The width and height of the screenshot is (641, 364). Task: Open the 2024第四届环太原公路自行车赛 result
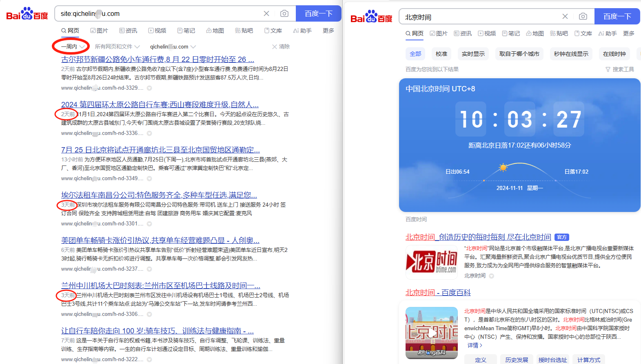click(160, 104)
